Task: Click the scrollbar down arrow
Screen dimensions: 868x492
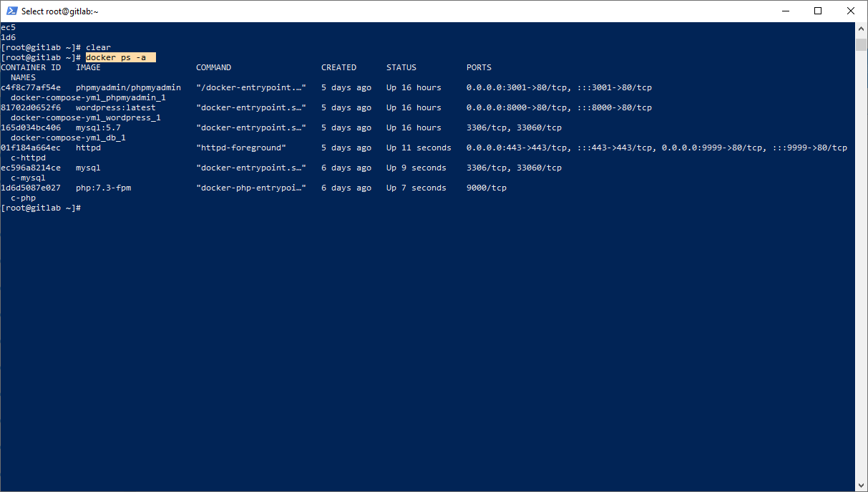Action: (861, 485)
